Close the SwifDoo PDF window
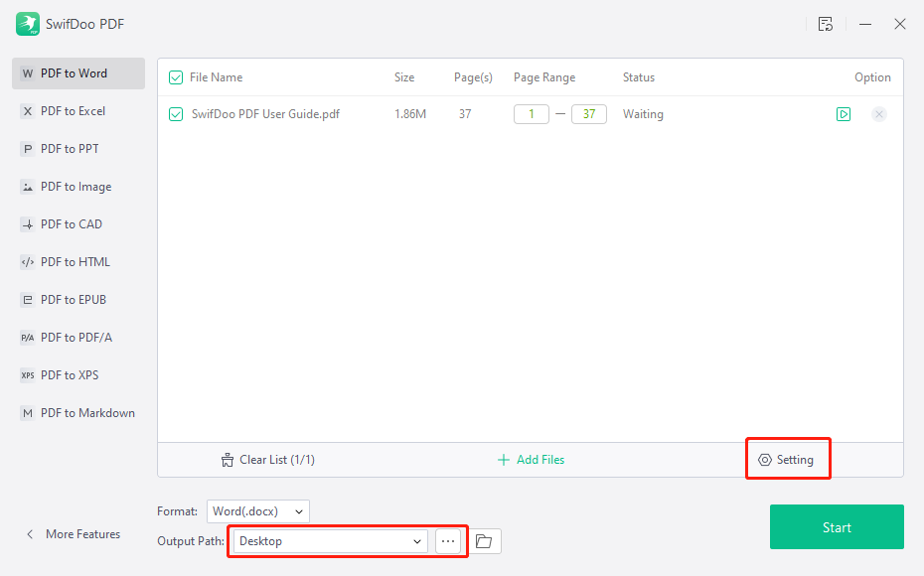 tap(900, 24)
